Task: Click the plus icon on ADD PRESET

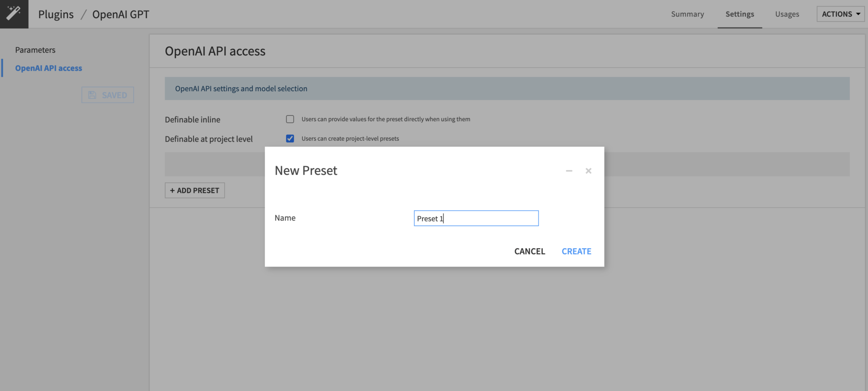Action: click(173, 190)
